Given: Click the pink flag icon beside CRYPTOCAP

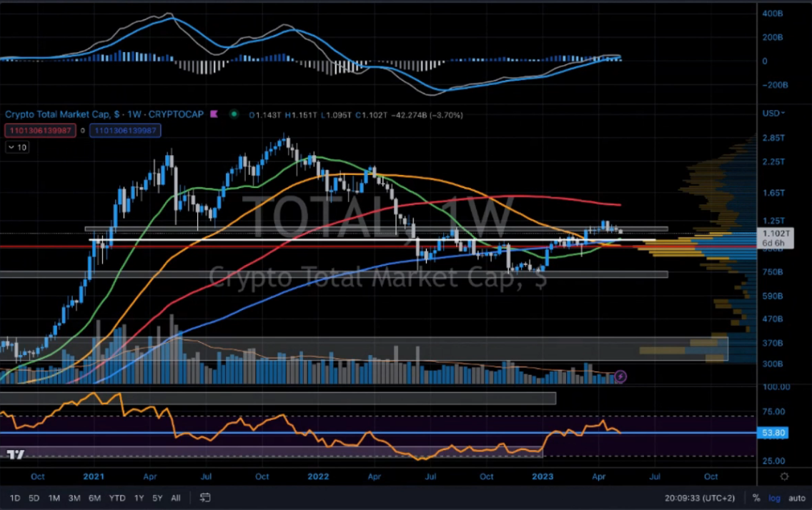Looking at the screenshot, I should (x=213, y=114).
